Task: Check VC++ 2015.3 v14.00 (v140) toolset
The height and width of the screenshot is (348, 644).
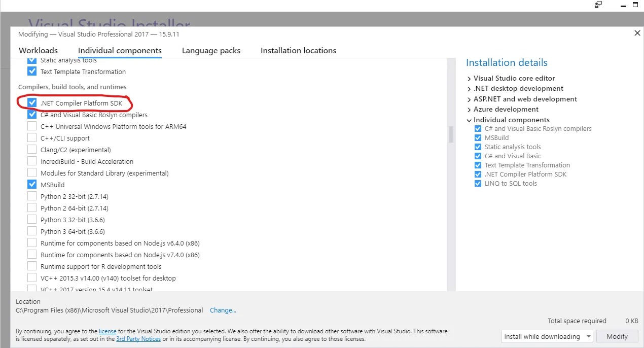Action: [32, 278]
